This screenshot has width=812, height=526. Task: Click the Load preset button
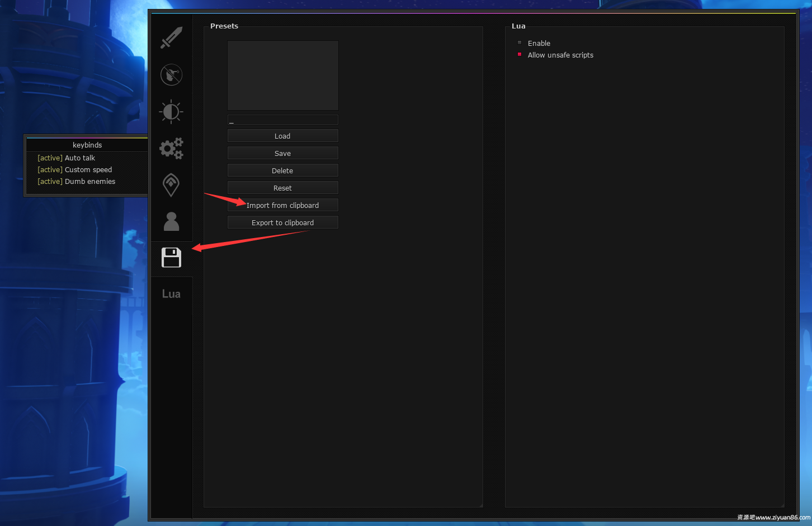282,136
